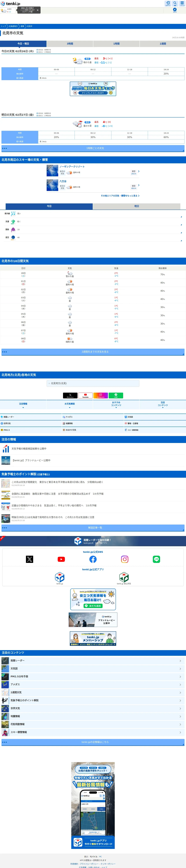186x868 pixels.
Task: Open 天気予報の精度検証結果を公開中 article
Action: pyautogui.click(x=93, y=449)
